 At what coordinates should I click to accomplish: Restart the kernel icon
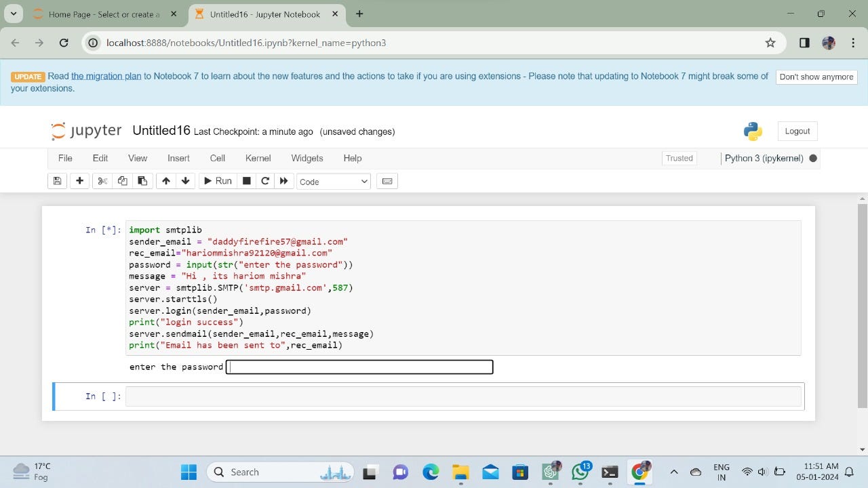[265, 181]
